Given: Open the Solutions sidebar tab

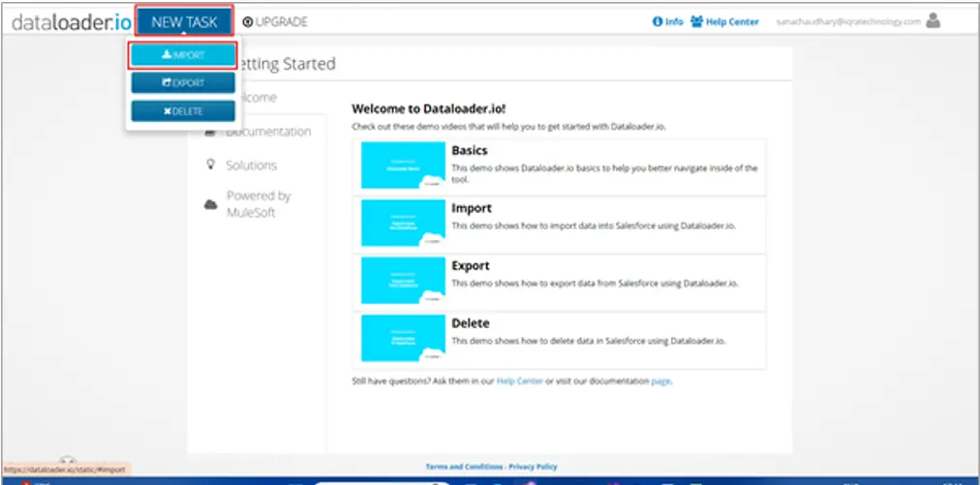Looking at the screenshot, I should click(x=251, y=166).
